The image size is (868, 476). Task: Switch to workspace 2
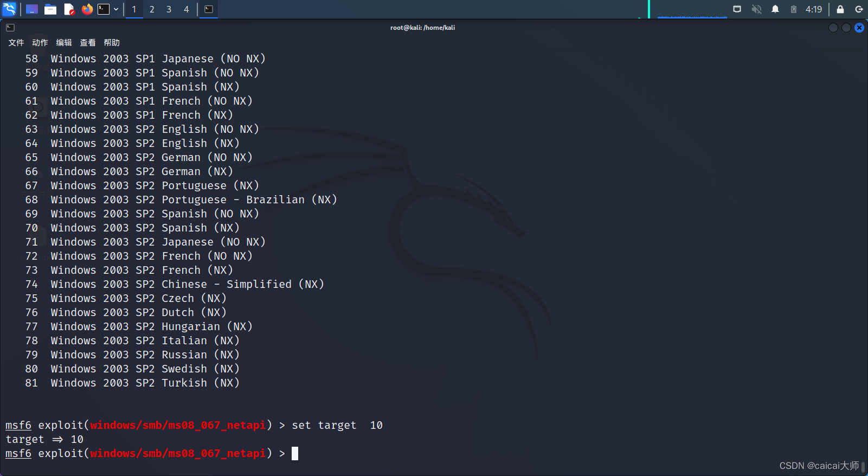point(152,9)
